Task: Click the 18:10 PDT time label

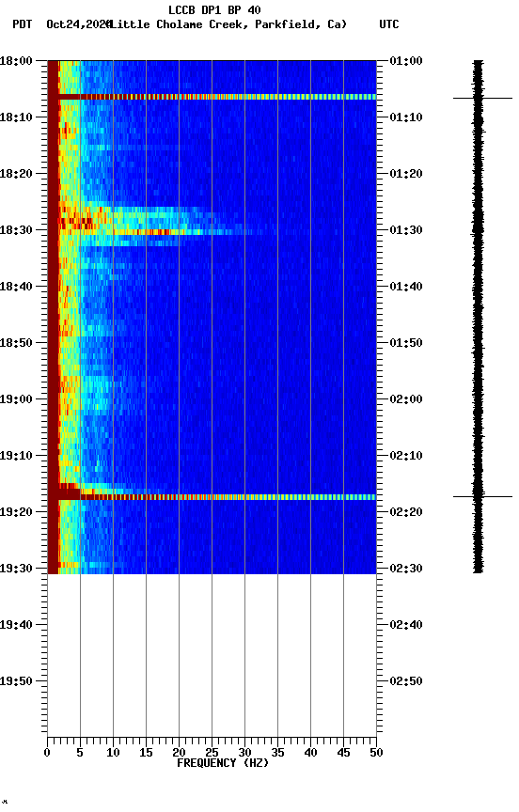Action: 16,117
